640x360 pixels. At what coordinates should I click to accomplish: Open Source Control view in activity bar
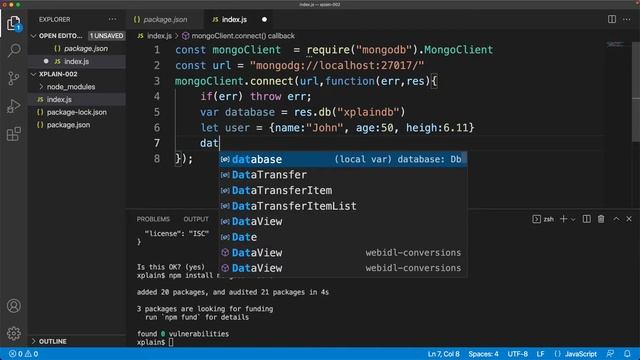coord(13,78)
